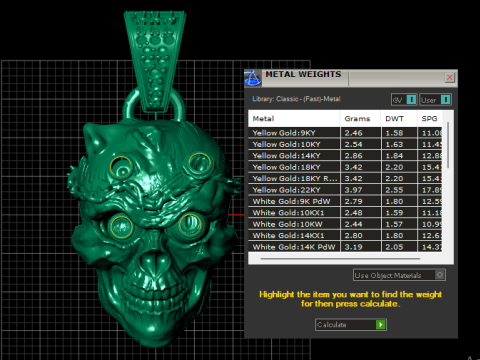Select the Yellow Gold:14KY row
Image resolution: width=480 pixels, height=360 pixels.
(x=345, y=156)
